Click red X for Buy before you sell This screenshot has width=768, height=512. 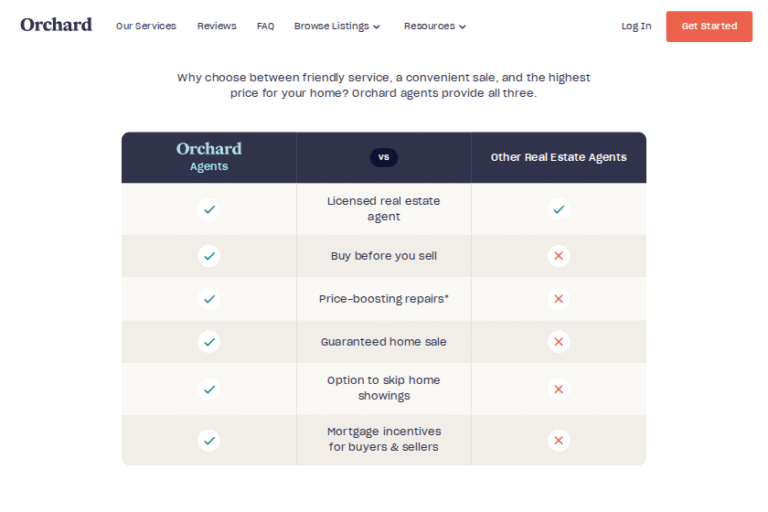pyautogui.click(x=558, y=256)
